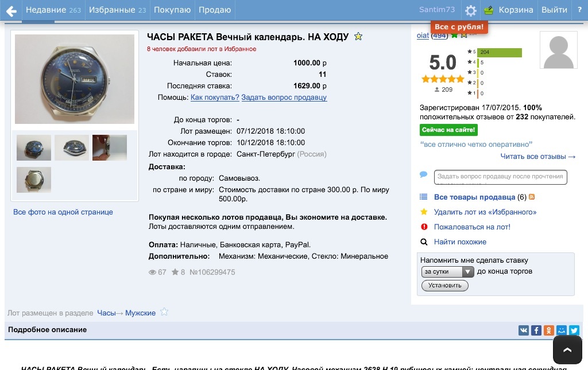Open the Недавние tab
588x370 pixels.
pyautogui.click(x=53, y=10)
